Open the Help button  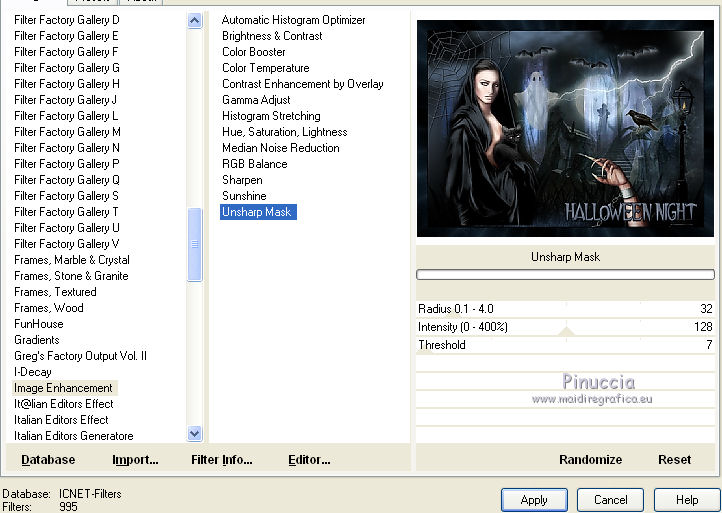[x=687, y=500]
